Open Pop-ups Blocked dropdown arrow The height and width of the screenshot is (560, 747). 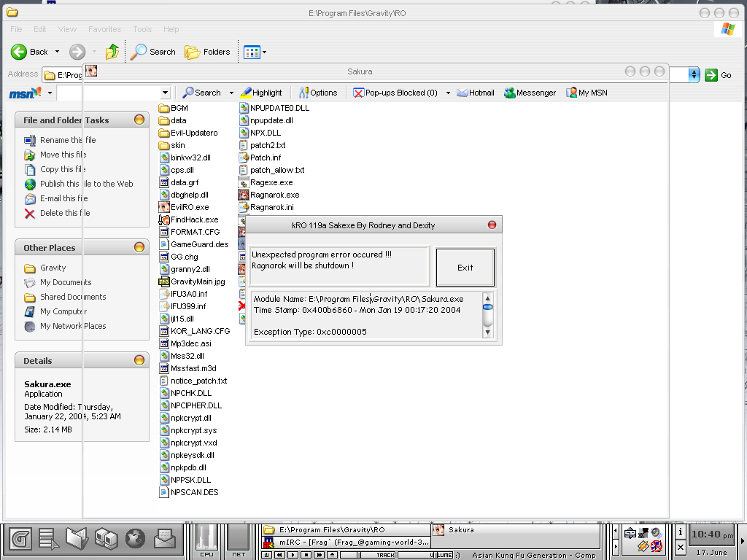click(x=448, y=93)
